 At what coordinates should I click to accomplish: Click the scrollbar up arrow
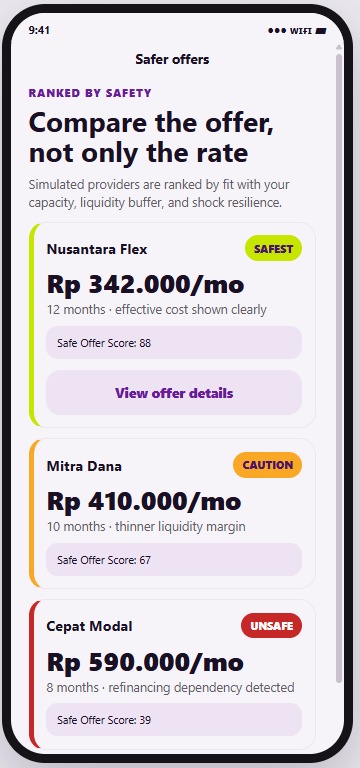pyautogui.click(x=339, y=48)
